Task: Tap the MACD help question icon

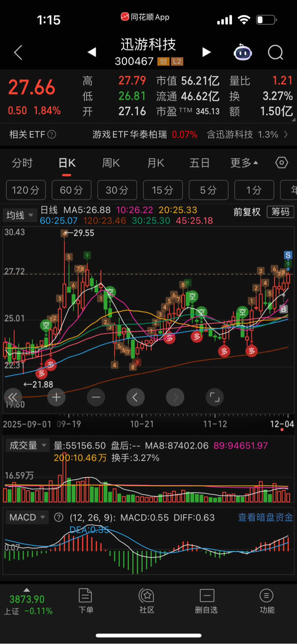Action: [58, 517]
